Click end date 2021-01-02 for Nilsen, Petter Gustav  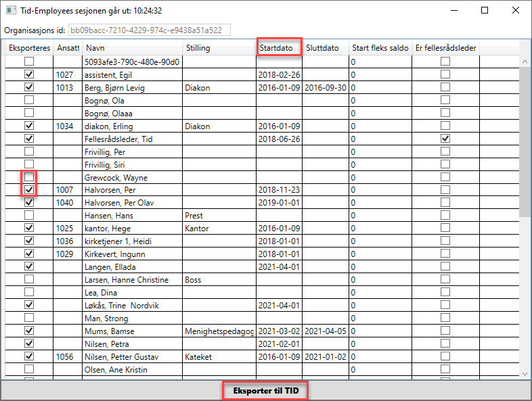click(326, 357)
